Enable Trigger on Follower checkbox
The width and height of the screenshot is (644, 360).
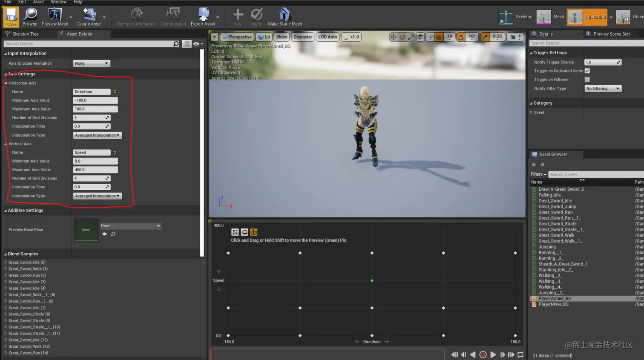[587, 80]
